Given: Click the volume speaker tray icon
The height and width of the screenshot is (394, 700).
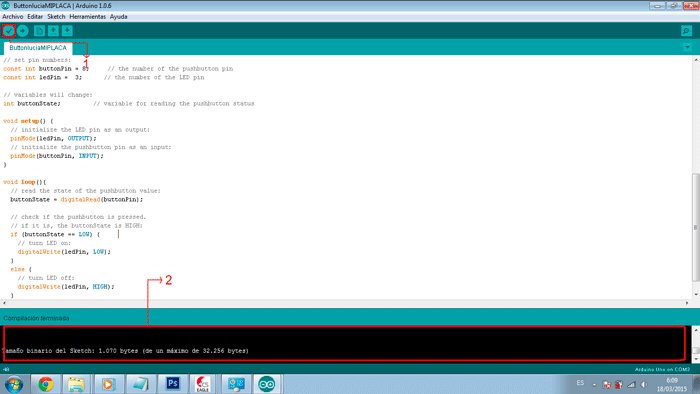Looking at the screenshot, I should pyautogui.click(x=644, y=385).
